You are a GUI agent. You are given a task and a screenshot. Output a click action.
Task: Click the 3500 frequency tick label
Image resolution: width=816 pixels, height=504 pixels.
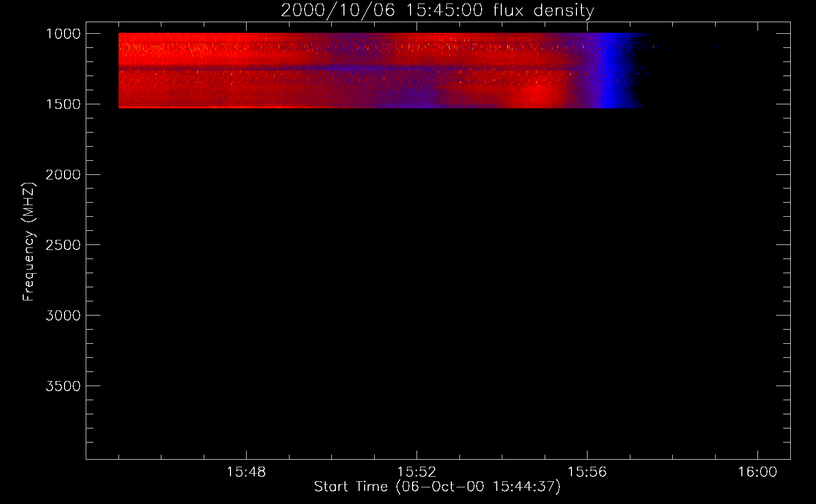point(63,386)
